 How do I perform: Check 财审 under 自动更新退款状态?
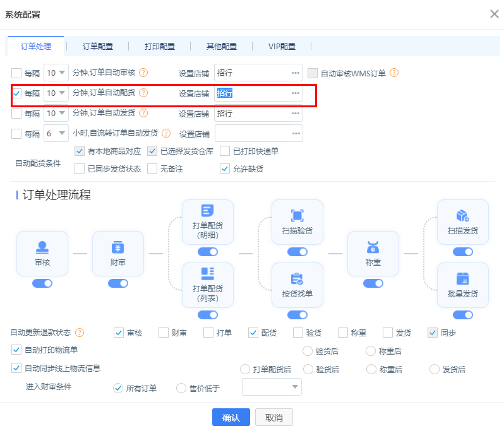click(164, 333)
